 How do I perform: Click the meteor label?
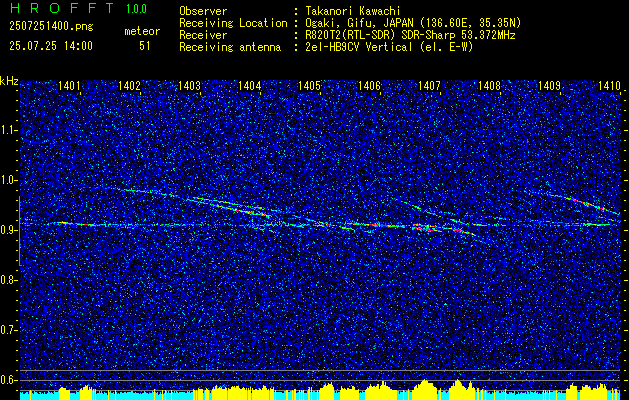tap(142, 31)
